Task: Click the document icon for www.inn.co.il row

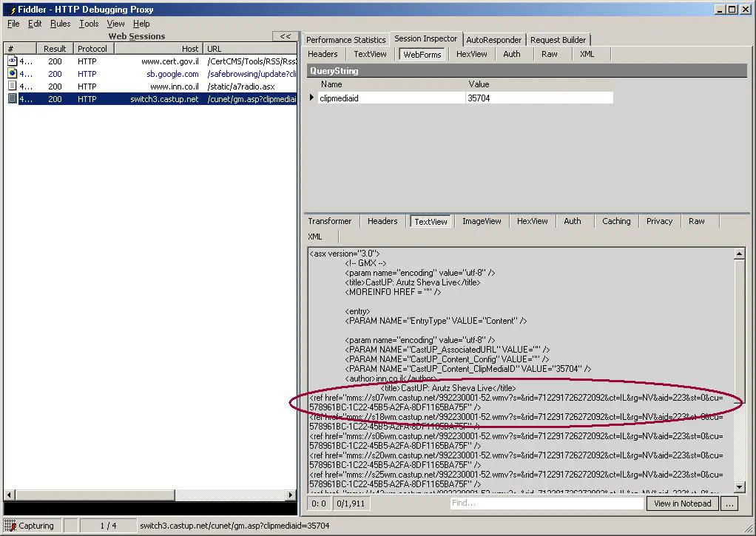Action: point(13,86)
